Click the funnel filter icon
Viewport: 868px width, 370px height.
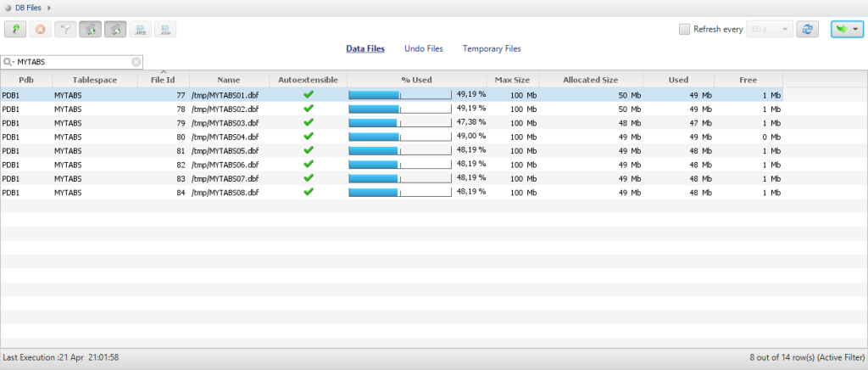point(65,30)
